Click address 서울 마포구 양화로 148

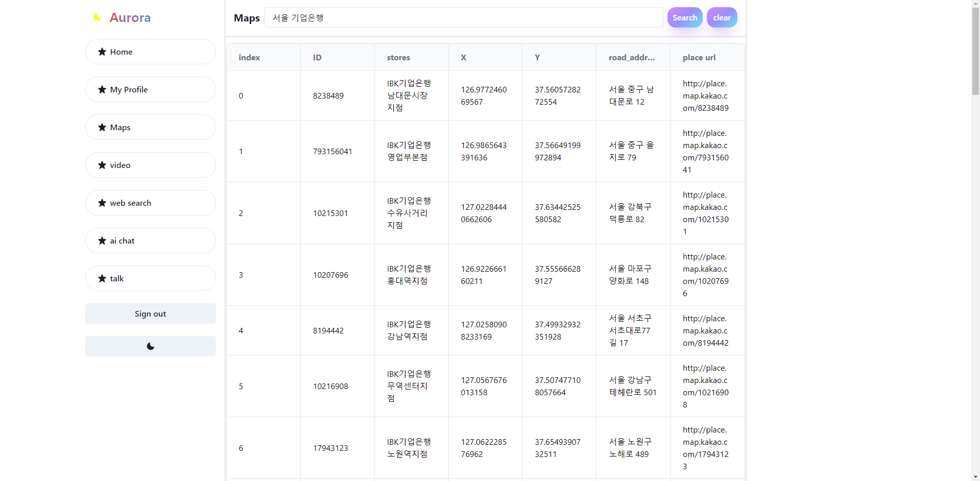tap(630, 275)
